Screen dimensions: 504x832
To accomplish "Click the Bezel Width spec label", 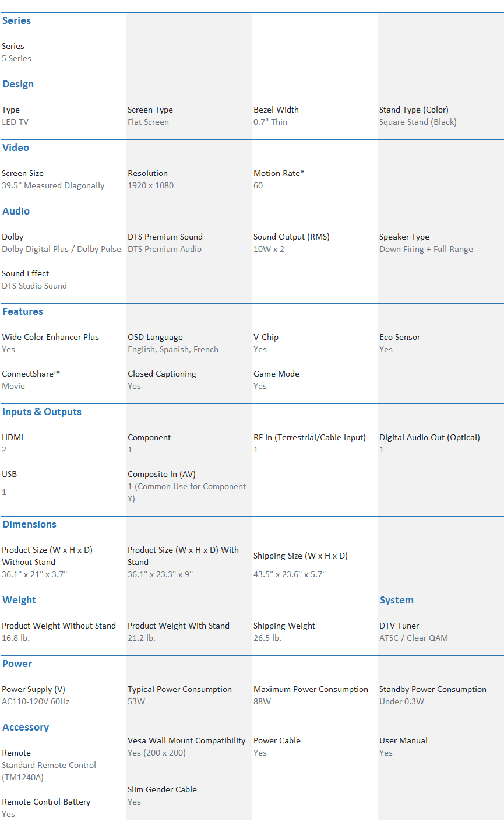I will pos(276,110).
